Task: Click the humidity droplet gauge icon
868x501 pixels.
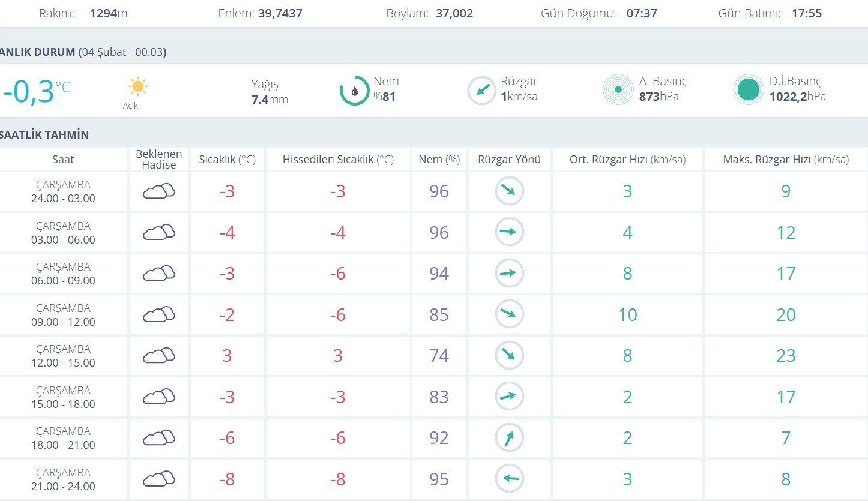Action: click(354, 91)
